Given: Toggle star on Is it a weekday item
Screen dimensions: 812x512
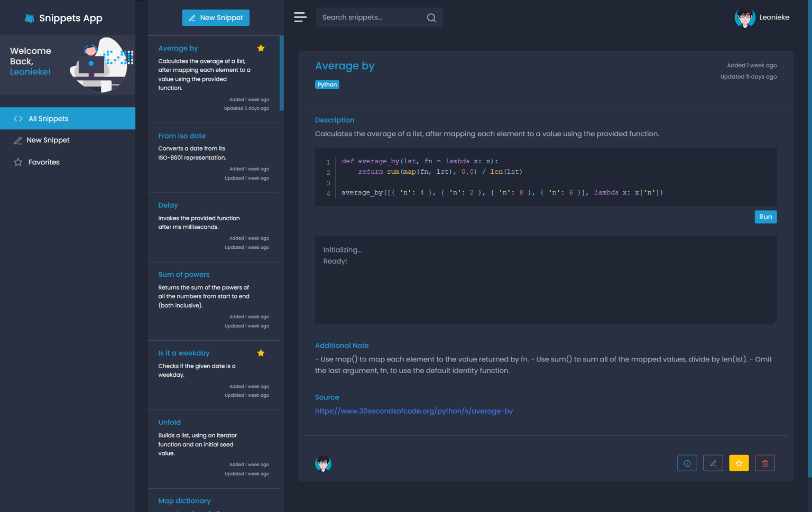Looking at the screenshot, I should point(261,353).
